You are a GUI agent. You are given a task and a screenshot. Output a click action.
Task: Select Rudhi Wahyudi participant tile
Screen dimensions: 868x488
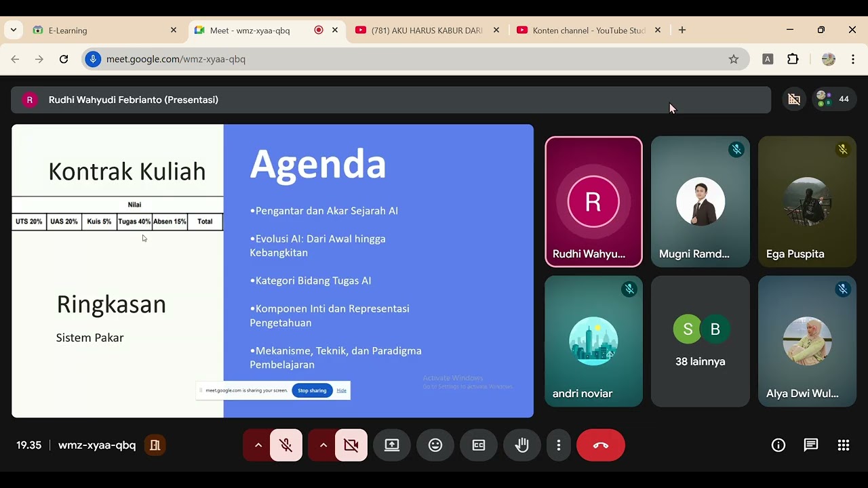pyautogui.click(x=593, y=201)
